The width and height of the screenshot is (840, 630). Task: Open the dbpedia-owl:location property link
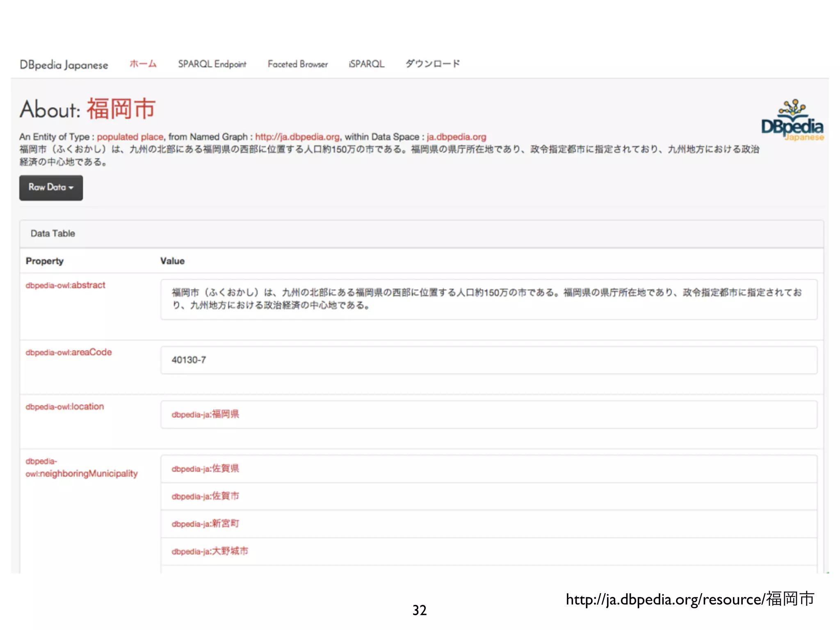65,406
